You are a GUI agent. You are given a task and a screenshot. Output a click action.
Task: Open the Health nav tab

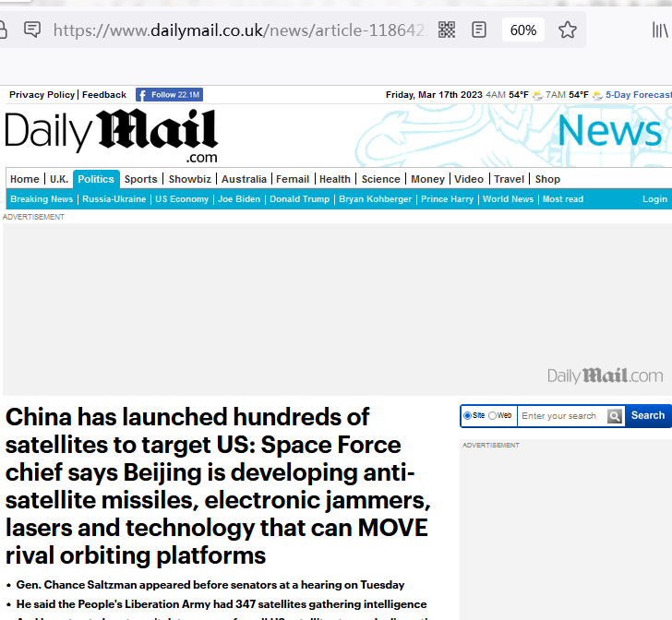(x=335, y=179)
